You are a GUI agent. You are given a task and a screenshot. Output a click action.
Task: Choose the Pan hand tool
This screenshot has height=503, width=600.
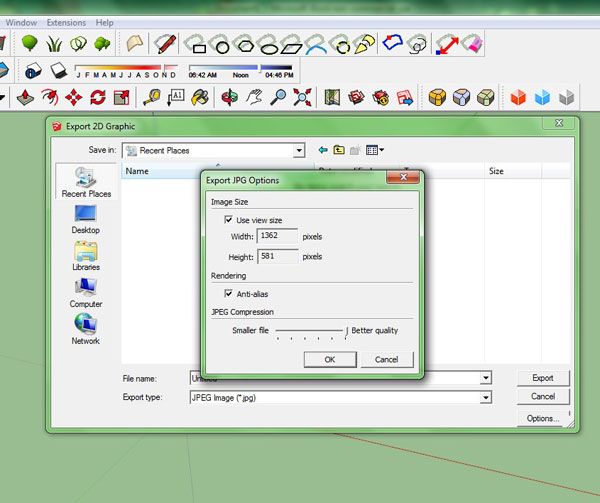254,97
